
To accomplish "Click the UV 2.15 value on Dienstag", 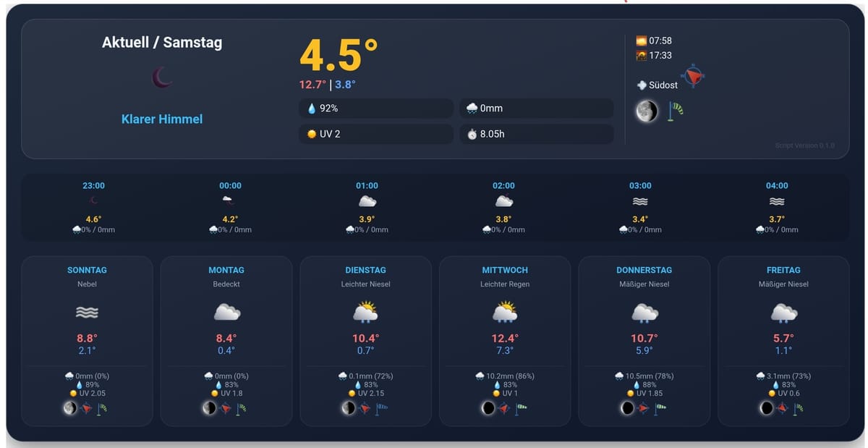I will (x=372, y=394).
